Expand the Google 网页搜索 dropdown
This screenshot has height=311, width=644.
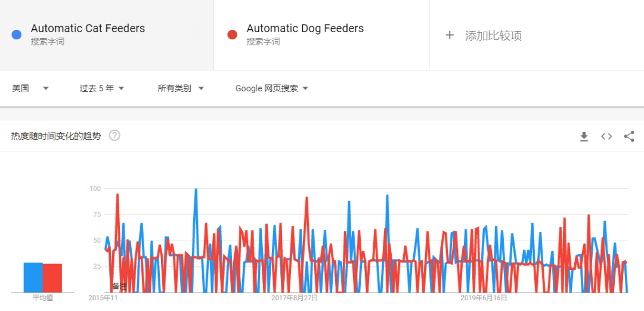pyautogui.click(x=271, y=88)
